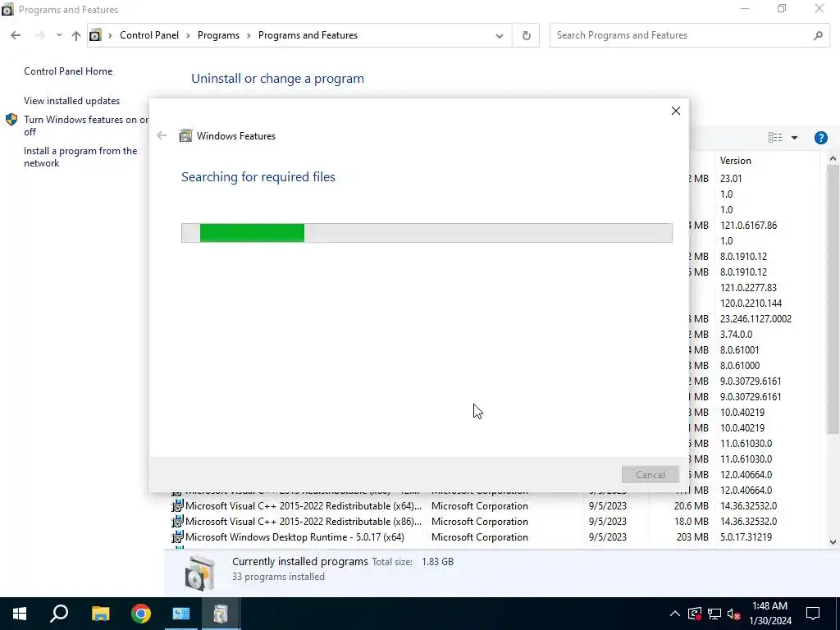The width and height of the screenshot is (840, 630).
Task: Click version 5.0.17.31219 cell
Action: coord(746,536)
